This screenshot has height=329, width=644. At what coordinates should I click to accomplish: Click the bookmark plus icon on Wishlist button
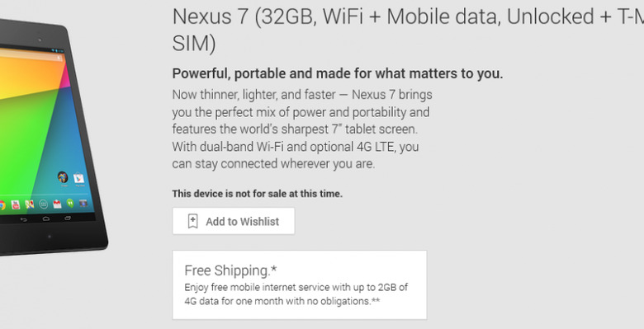[192, 221]
